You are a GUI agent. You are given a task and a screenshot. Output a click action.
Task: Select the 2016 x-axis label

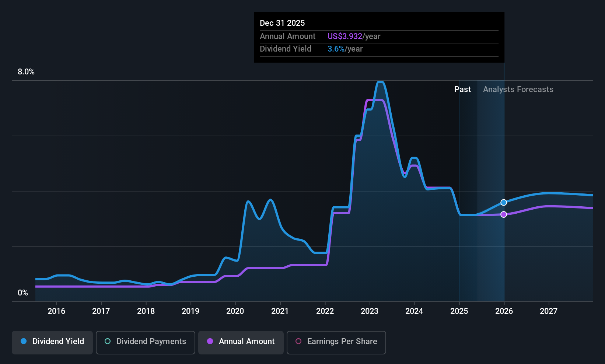pos(56,311)
